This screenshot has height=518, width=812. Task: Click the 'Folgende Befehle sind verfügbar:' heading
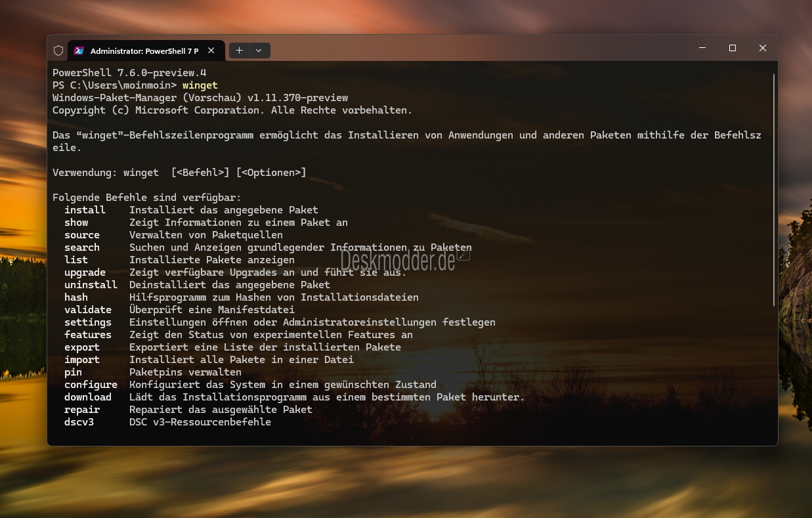tap(147, 198)
